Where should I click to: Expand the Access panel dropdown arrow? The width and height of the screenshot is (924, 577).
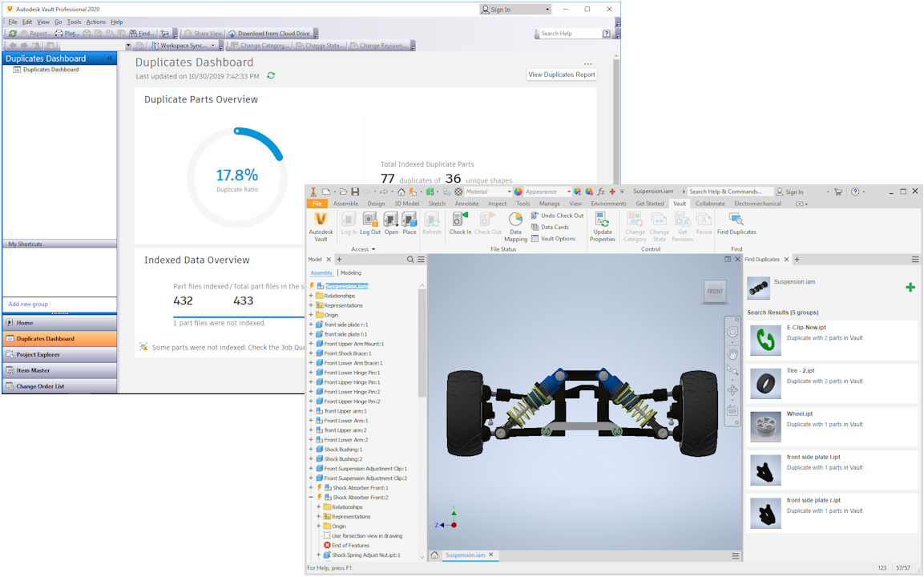coord(373,249)
